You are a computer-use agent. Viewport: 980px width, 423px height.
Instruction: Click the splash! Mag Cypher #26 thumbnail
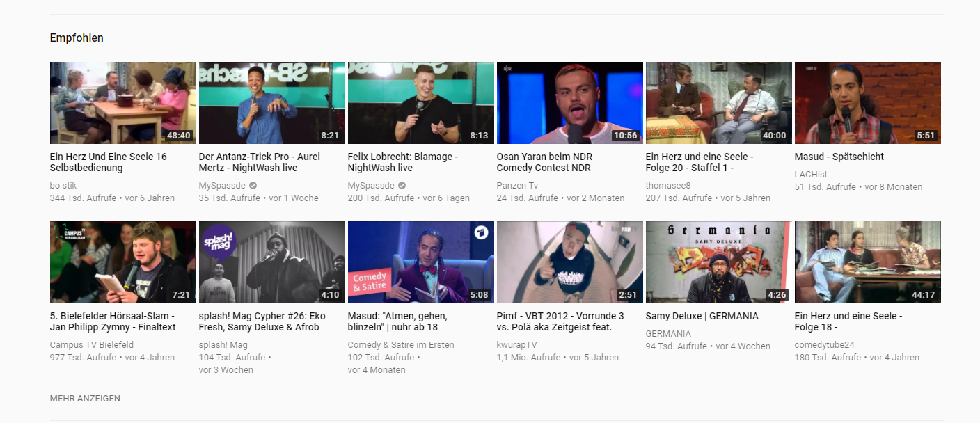pyautogui.click(x=271, y=262)
